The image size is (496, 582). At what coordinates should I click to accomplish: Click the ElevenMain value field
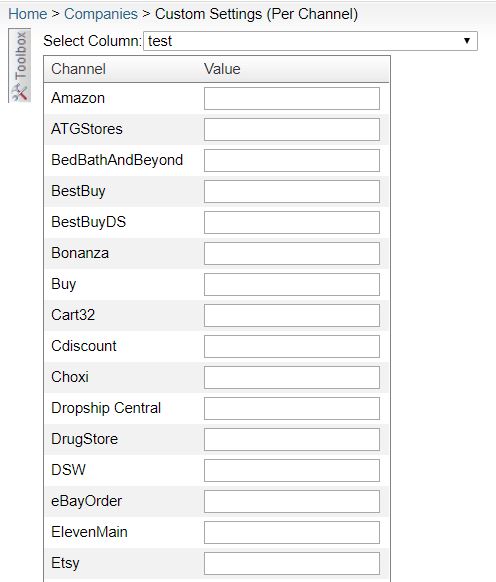coord(292,532)
